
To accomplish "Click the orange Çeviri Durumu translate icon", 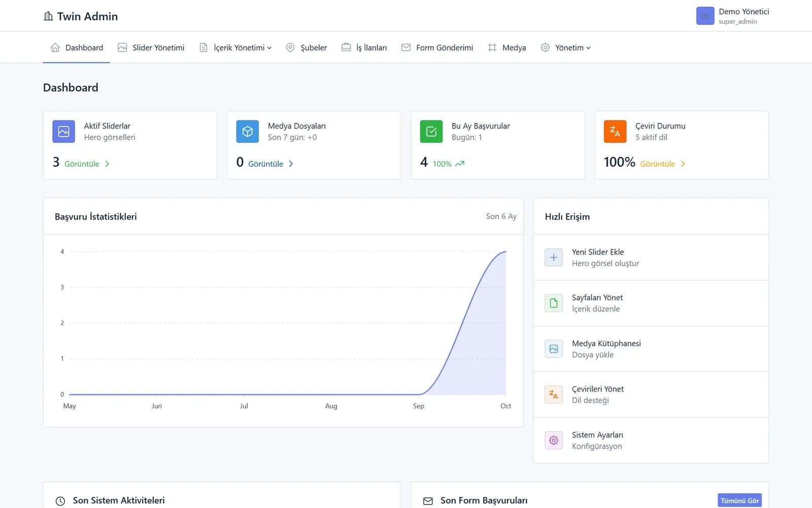I will (x=615, y=132).
